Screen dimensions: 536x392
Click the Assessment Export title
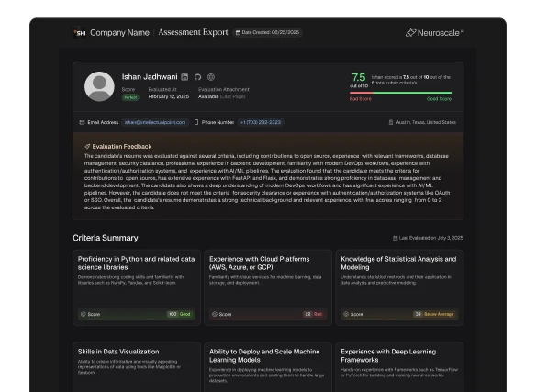193,32
